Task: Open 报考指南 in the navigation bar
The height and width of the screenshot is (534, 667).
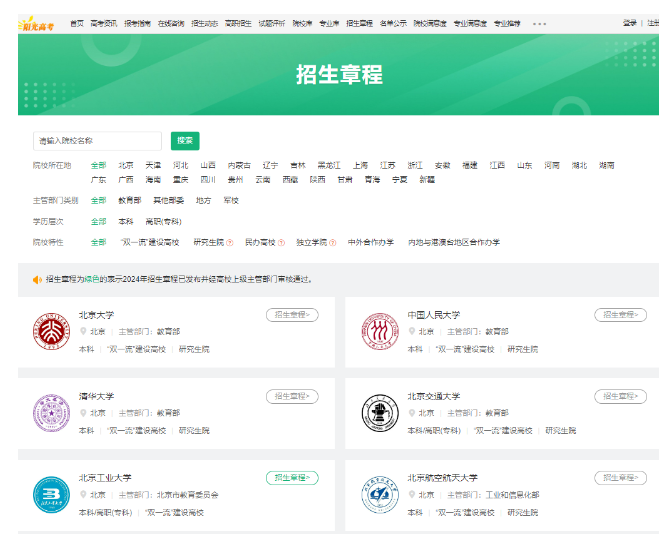Action: point(137,23)
